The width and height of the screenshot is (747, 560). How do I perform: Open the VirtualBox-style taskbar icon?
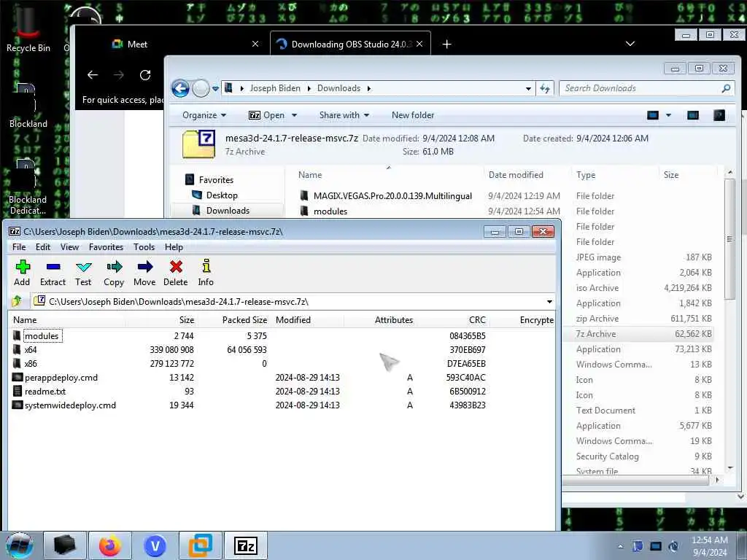(x=200, y=545)
